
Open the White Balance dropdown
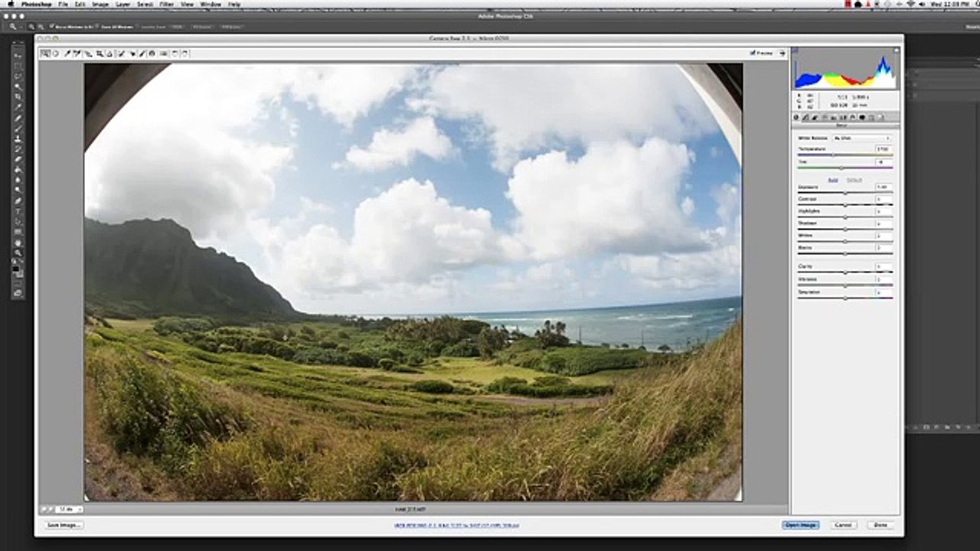[862, 139]
